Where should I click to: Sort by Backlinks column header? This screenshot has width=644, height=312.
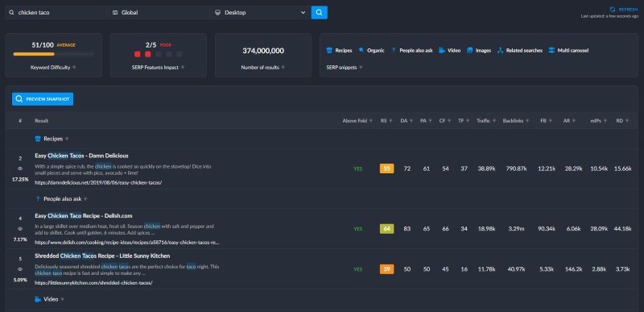point(514,120)
